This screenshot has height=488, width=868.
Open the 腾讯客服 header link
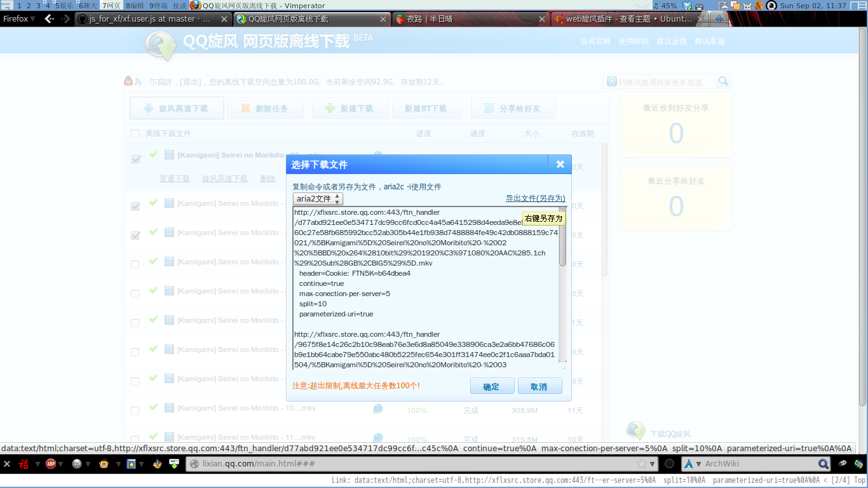[x=710, y=41]
